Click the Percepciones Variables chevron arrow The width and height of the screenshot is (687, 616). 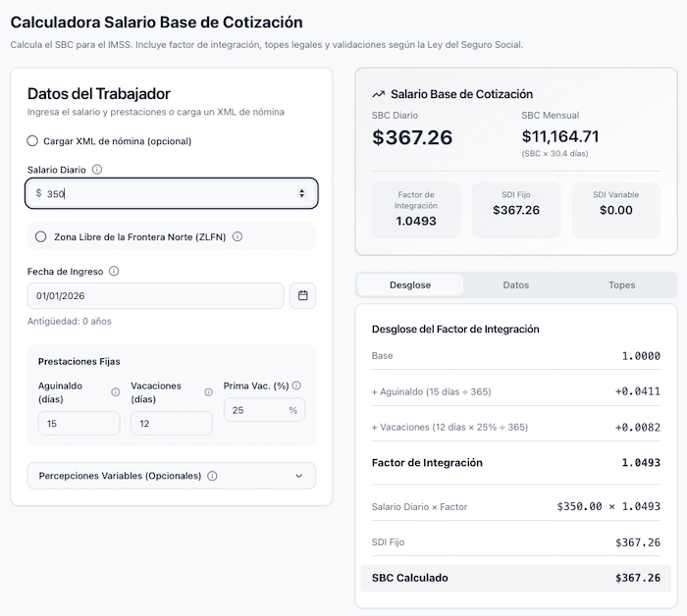[298, 476]
